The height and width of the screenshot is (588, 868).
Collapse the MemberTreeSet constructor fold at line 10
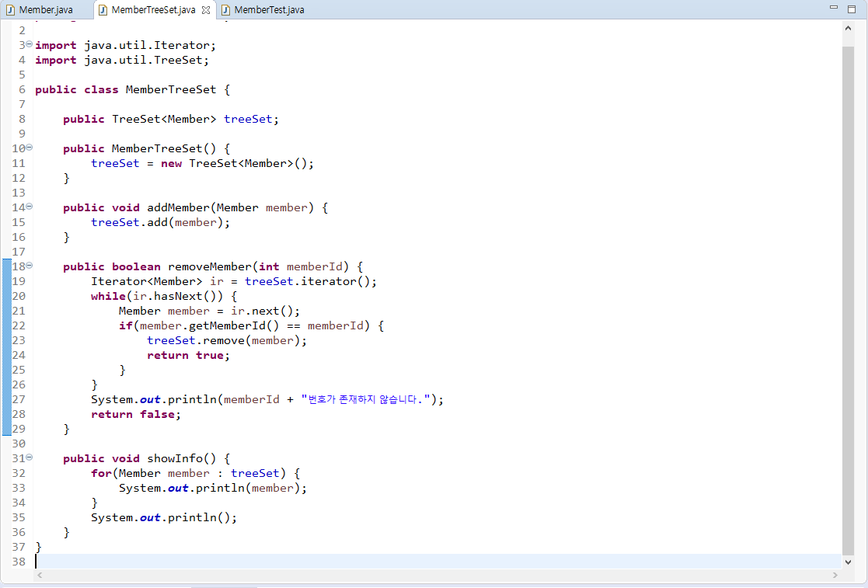[30, 148]
